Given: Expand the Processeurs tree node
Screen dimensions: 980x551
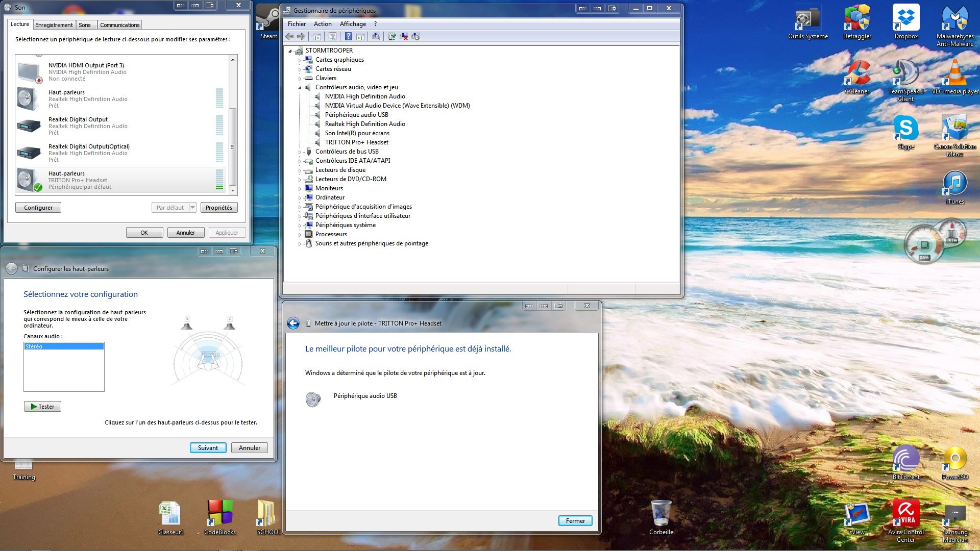Looking at the screenshot, I should click(300, 235).
